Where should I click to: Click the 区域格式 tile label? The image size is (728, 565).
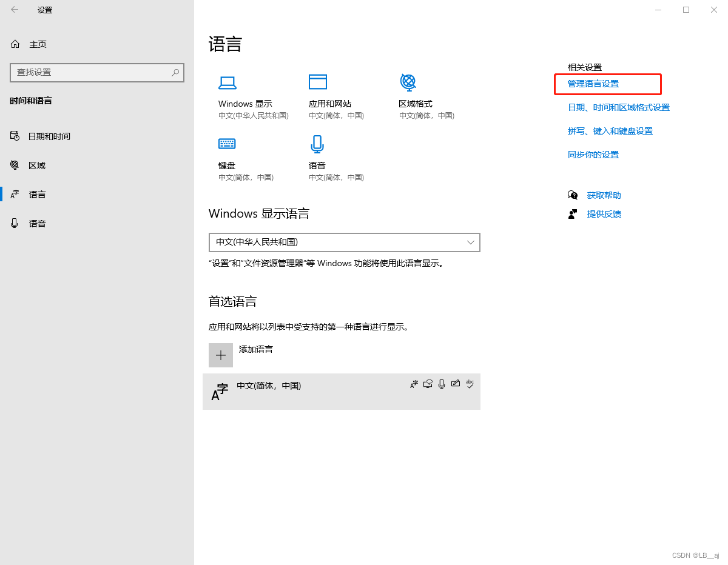(416, 104)
